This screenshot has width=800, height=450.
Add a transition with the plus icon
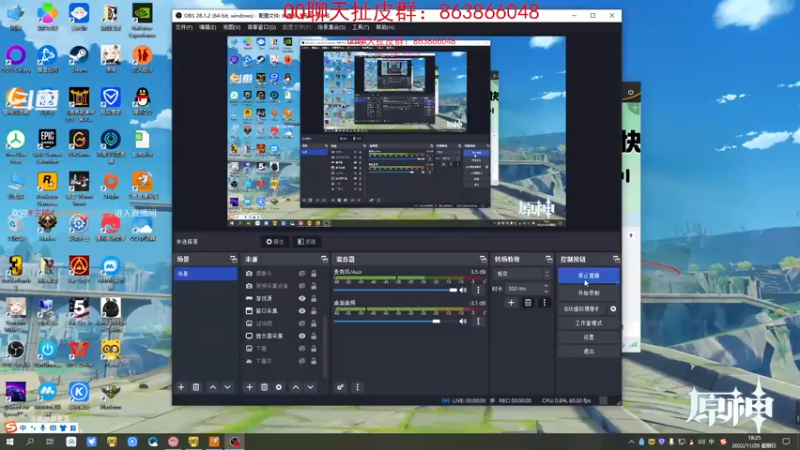pos(511,303)
